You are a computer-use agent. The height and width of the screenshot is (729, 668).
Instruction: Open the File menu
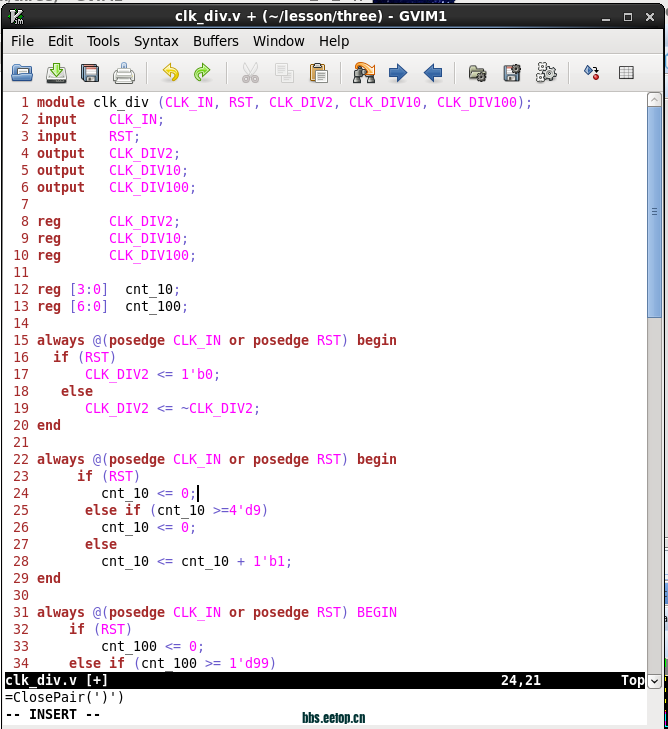click(22, 41)
